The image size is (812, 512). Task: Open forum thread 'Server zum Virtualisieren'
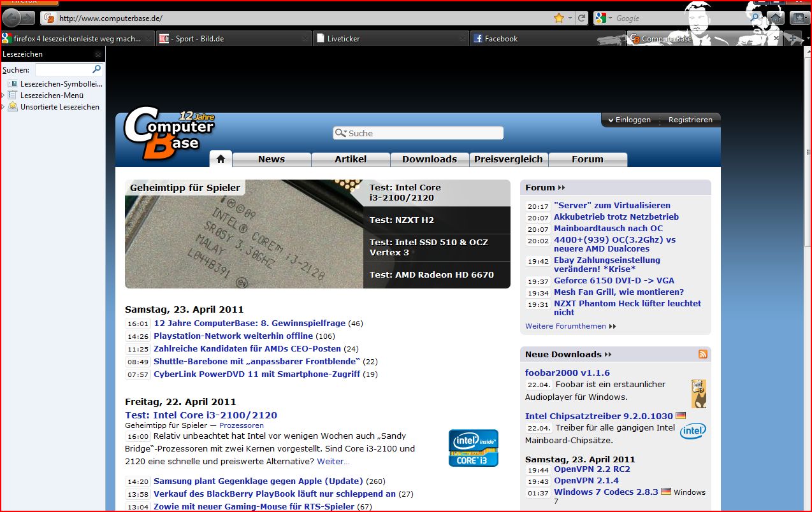tap(612, 206)
